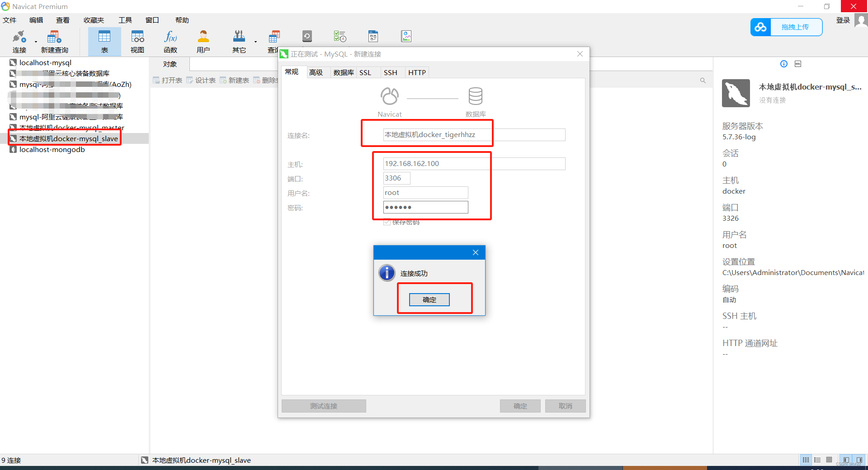Open the 收藏夹 menu

click(x=94, y=20)
